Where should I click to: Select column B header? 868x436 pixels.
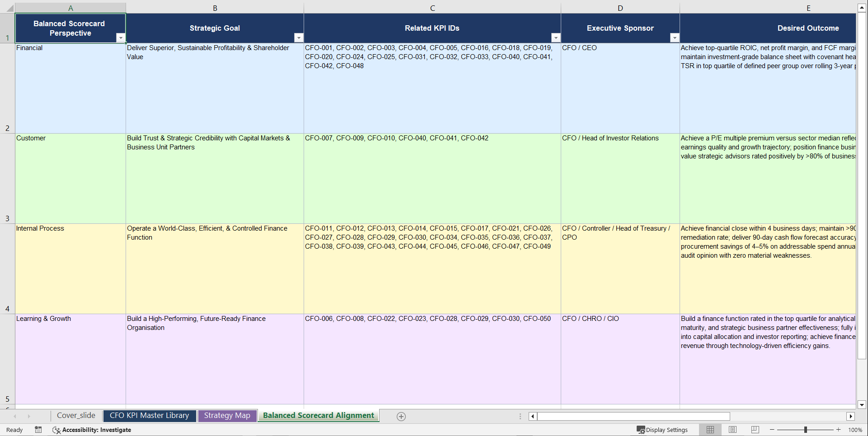215,8
